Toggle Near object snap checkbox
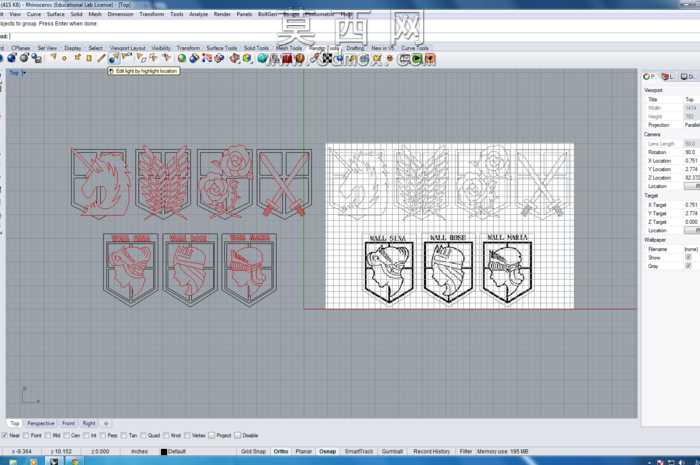Viewport: 700px width, 465px height. [4, 435]
